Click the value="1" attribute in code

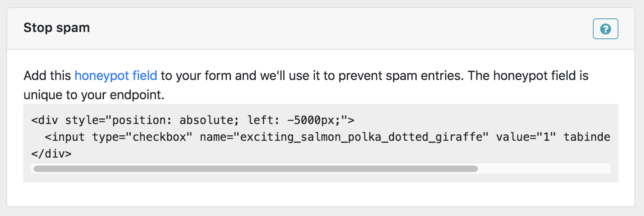pyautogui.click(x=526, y=137)
